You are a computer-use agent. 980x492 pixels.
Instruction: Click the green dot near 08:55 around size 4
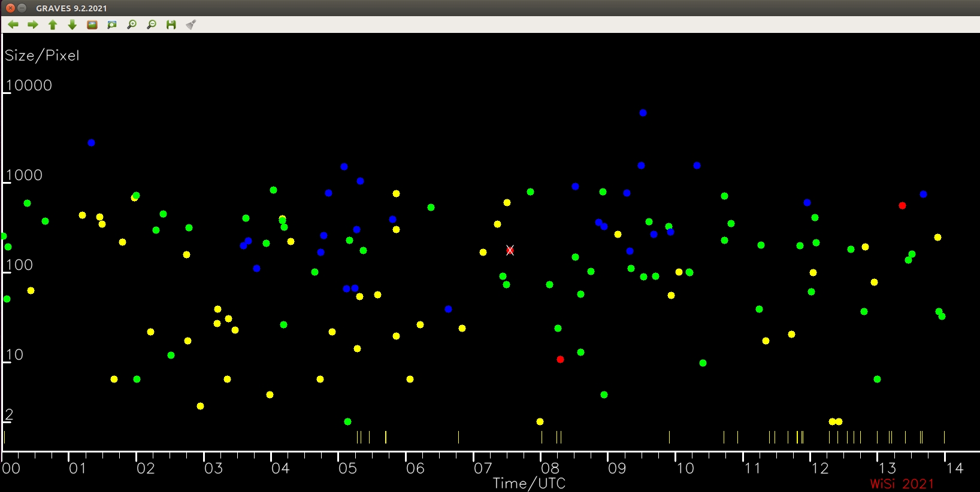click(604, 394)
